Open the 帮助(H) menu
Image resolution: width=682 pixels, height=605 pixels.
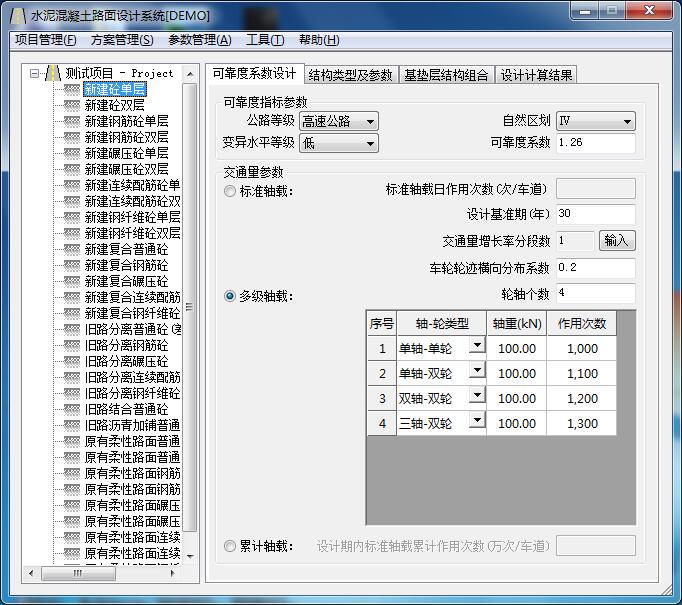coord(319,40)
